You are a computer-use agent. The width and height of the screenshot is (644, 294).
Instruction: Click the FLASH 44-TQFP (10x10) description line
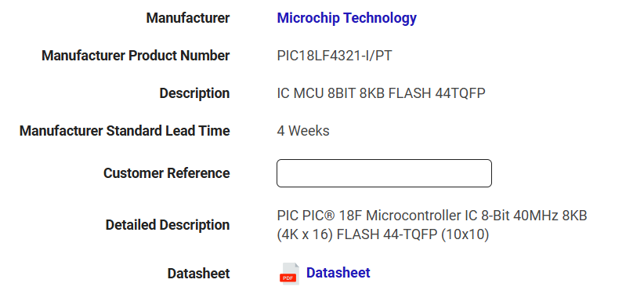(383, 234)
